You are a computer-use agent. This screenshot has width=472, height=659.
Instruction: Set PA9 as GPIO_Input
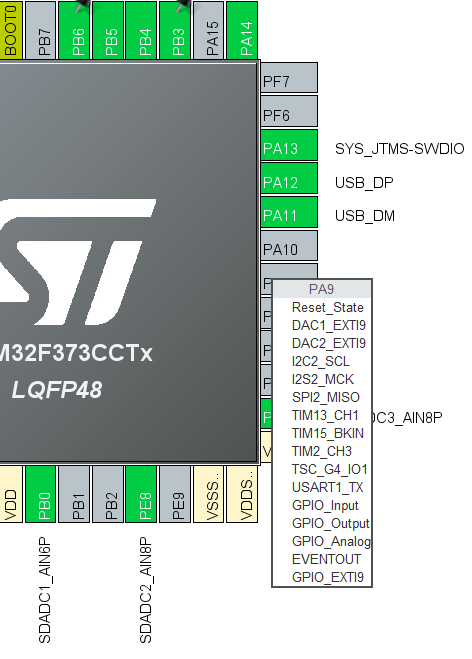322,506
